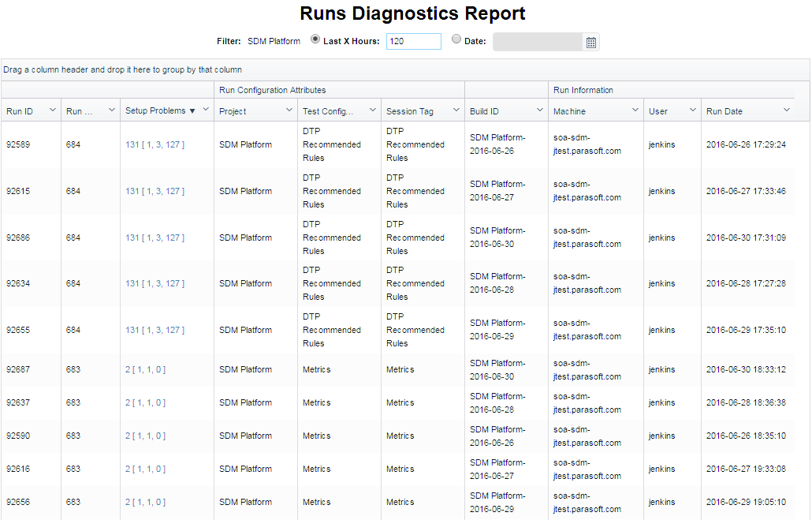The width and height of the screenshot is (812, 520).
Task: Click run date 2016-06-30 17:31:09
Action: (746, 238)
